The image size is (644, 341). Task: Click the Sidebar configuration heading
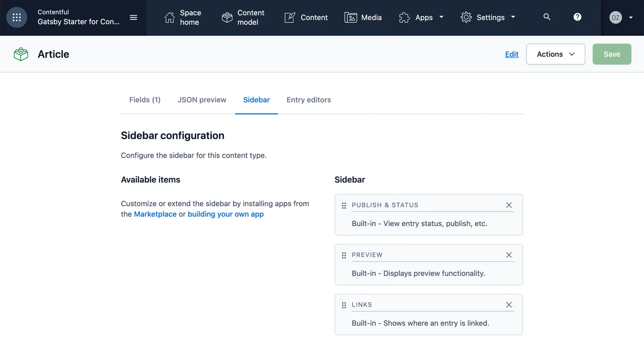click(173, 135)
